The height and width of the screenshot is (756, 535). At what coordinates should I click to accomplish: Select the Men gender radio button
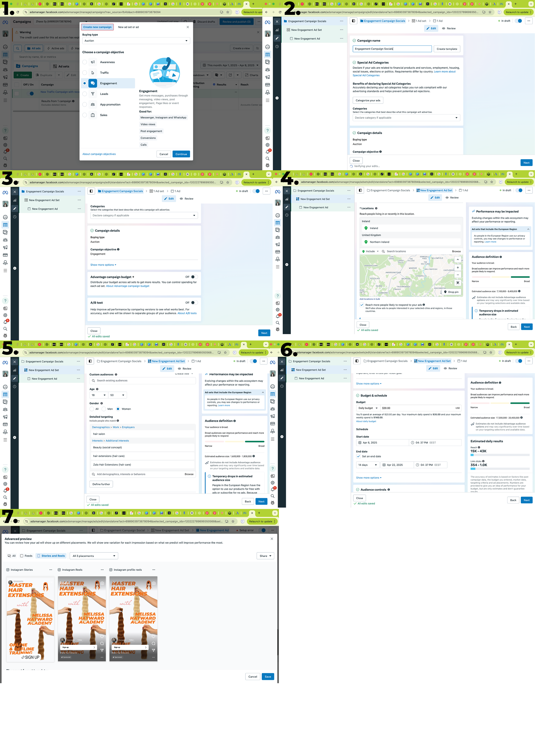click(104, 409)
